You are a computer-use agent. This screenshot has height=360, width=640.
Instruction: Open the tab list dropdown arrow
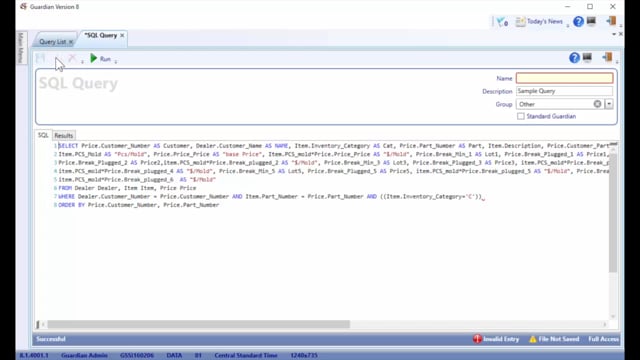click(x=614, y=34)
